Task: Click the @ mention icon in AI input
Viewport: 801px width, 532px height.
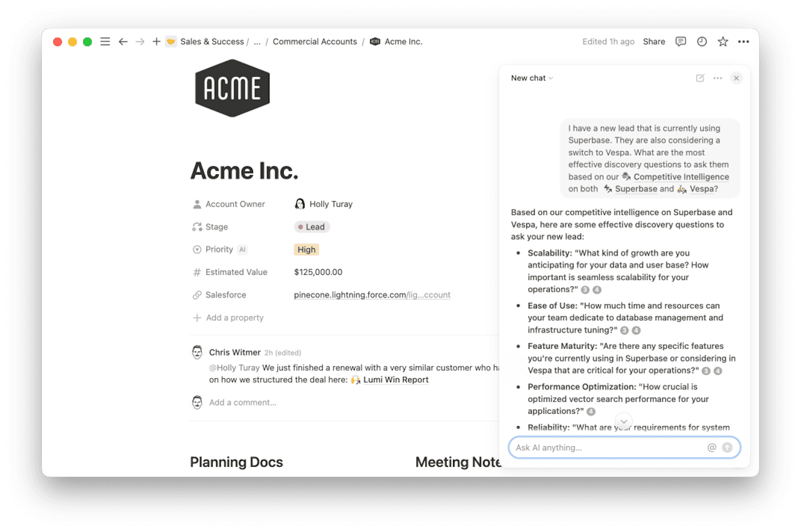Action: [x=712, y=447]
